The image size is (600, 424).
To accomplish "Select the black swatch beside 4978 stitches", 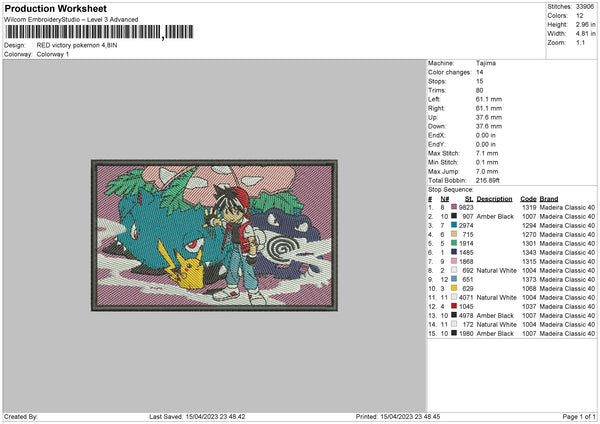I will 454,315.
